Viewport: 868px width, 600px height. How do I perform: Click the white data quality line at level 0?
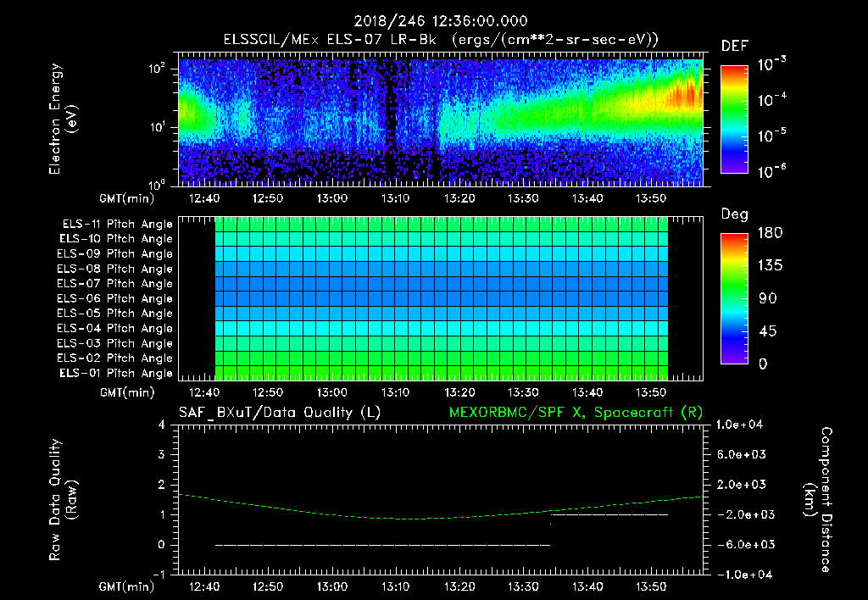coord(382,545)
